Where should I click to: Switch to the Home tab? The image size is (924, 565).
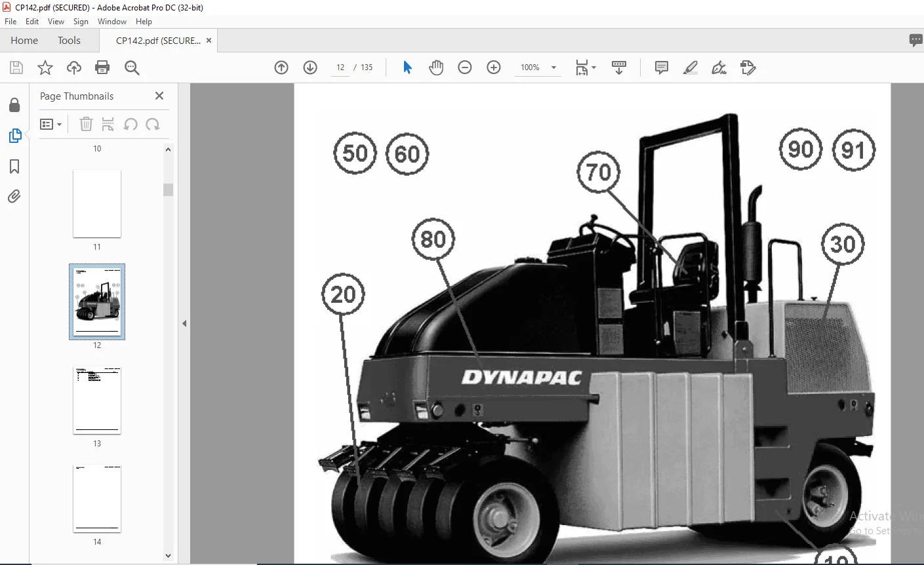click(24, 41)
